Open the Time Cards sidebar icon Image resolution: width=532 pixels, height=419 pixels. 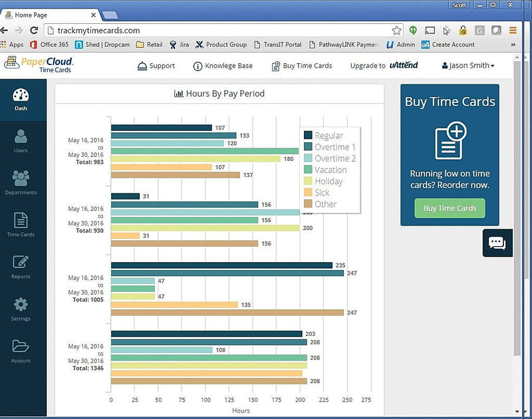pyautogui.click(x=21, y=225)
